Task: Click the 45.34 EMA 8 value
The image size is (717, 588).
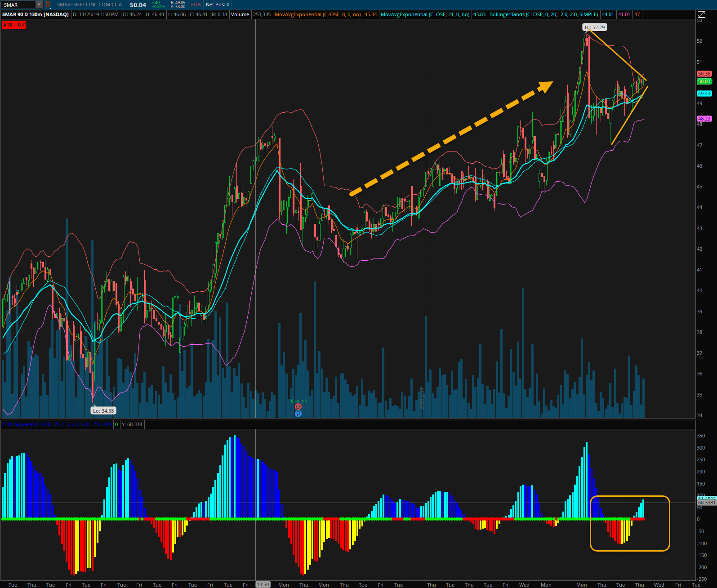Action: click(371, 14)
